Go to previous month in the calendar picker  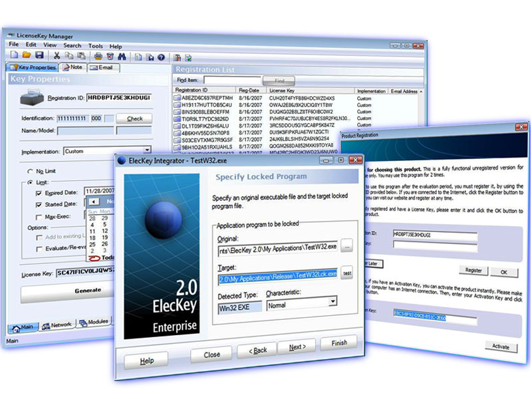click(94, 201)
